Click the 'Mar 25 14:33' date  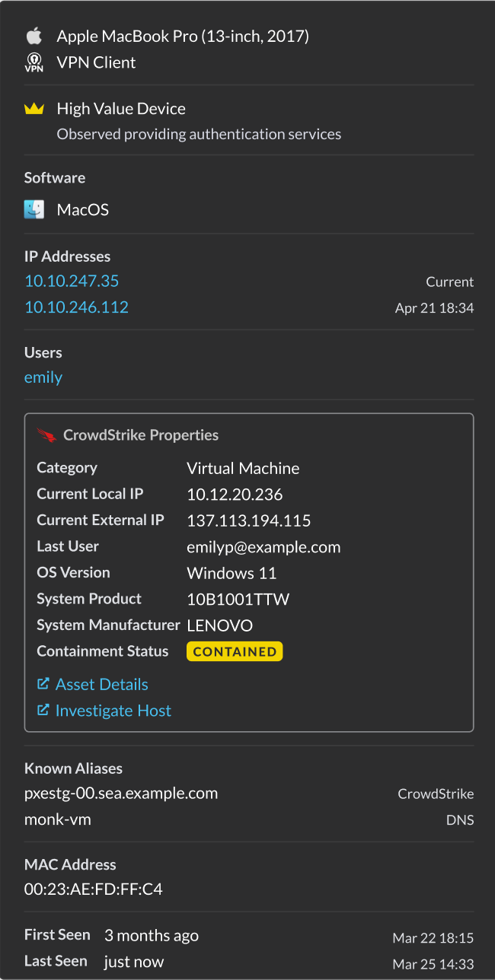point(433,964)
